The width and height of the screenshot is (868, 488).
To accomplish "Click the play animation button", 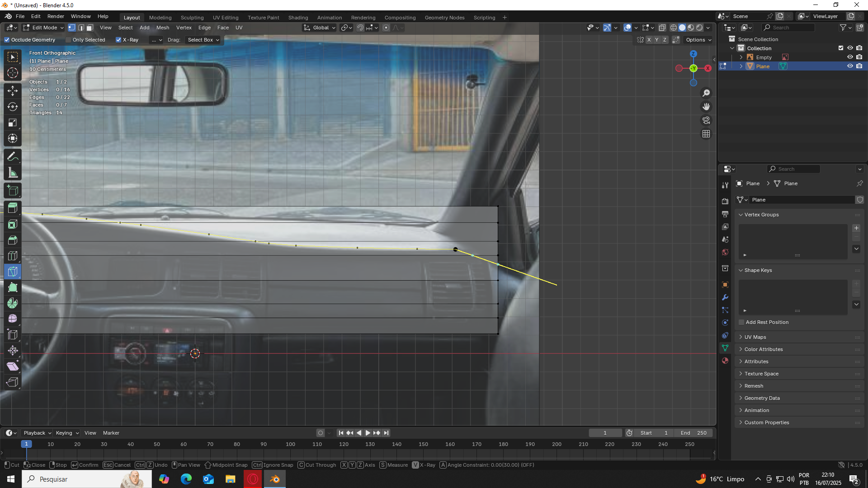I will point(368,433).
